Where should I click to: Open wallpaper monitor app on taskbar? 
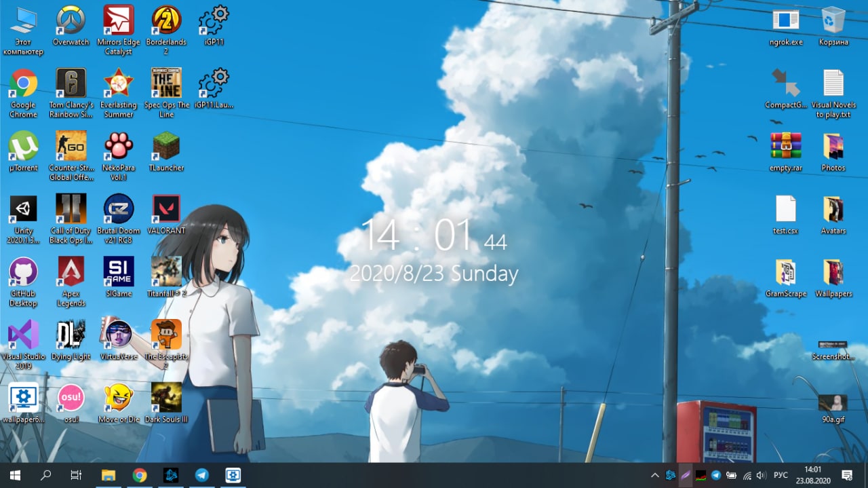(233, 475)
